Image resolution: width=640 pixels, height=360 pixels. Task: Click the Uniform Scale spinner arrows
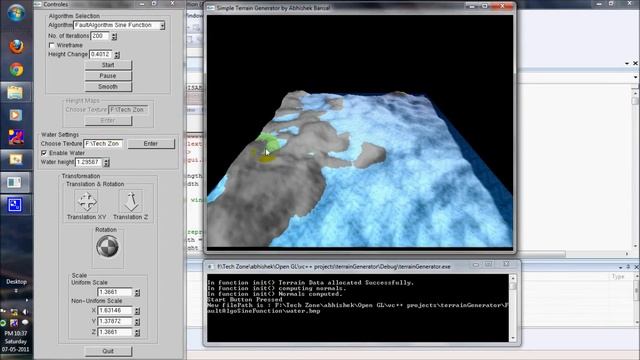click(137, 292)
